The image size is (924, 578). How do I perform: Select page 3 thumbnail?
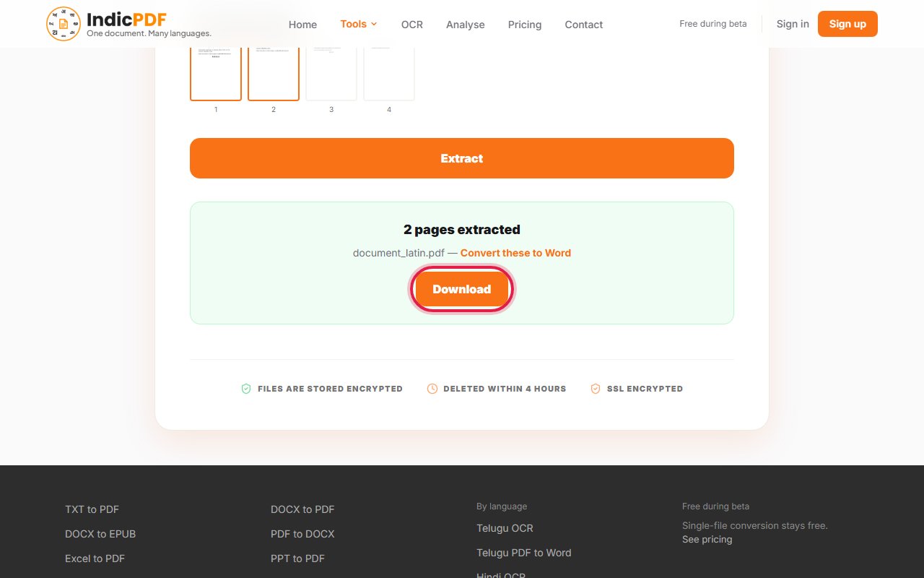[x=331, y=74]
